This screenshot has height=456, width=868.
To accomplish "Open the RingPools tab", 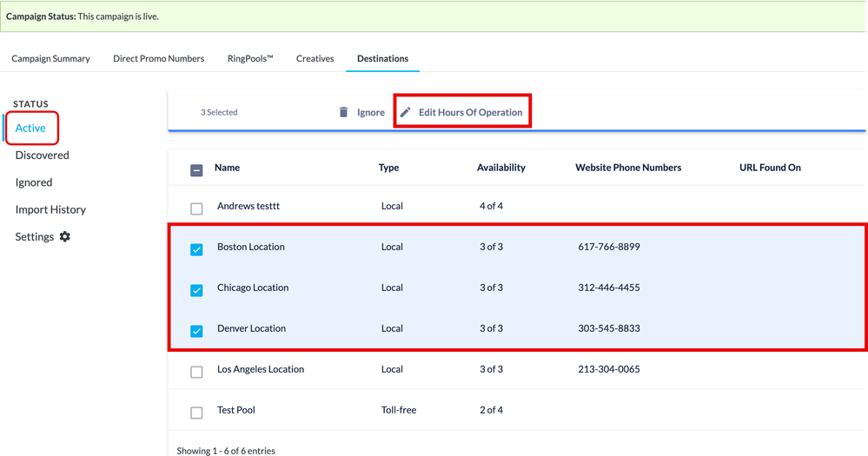I will click(x=250, y=58).
